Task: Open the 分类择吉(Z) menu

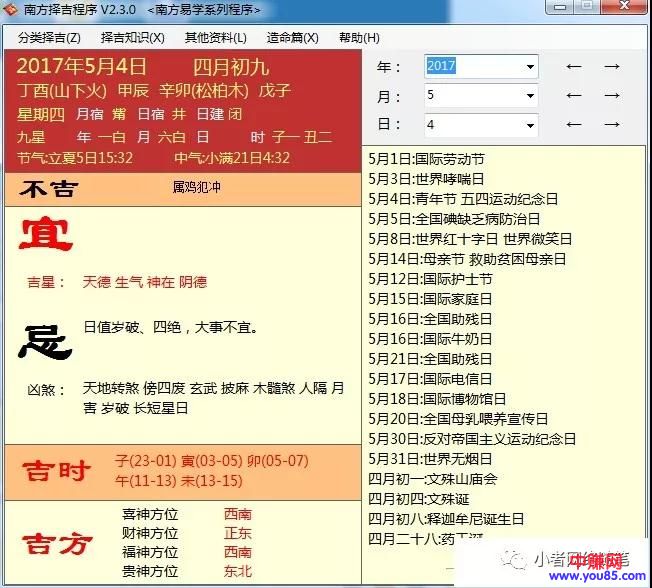Action: 49,38
